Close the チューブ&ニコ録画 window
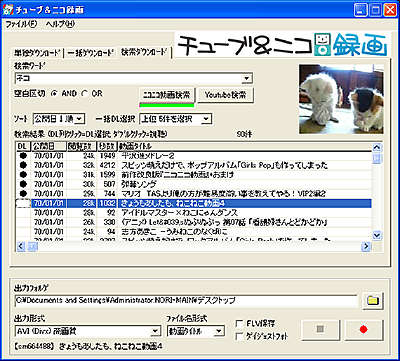 [x=390, y=10]
